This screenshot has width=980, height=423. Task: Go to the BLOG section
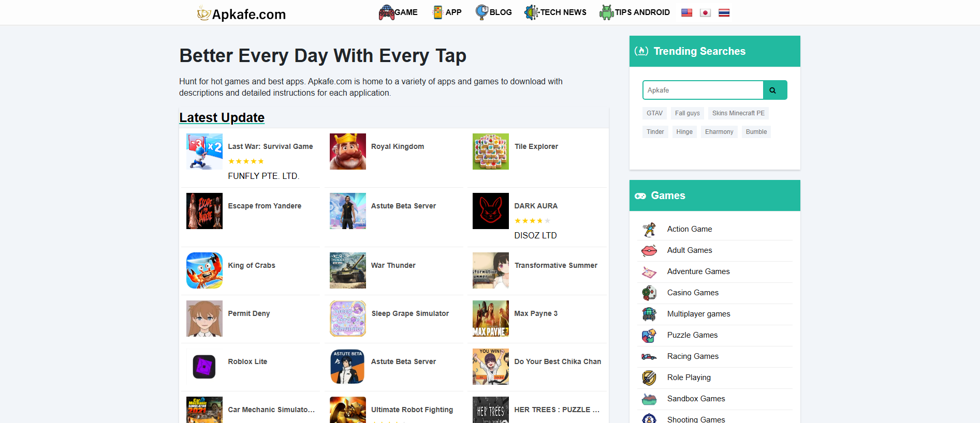click(493, 12)
